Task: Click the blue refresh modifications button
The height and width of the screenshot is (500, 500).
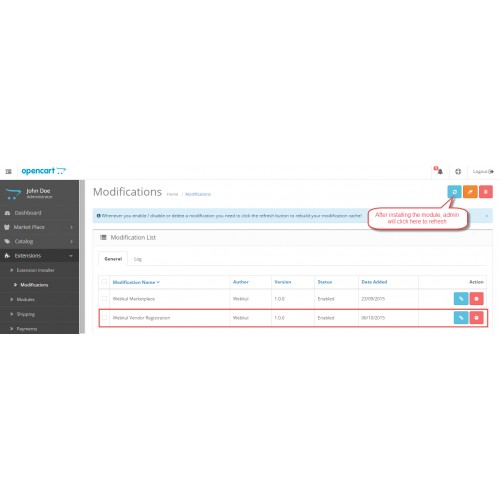Action: pos(454,192)
